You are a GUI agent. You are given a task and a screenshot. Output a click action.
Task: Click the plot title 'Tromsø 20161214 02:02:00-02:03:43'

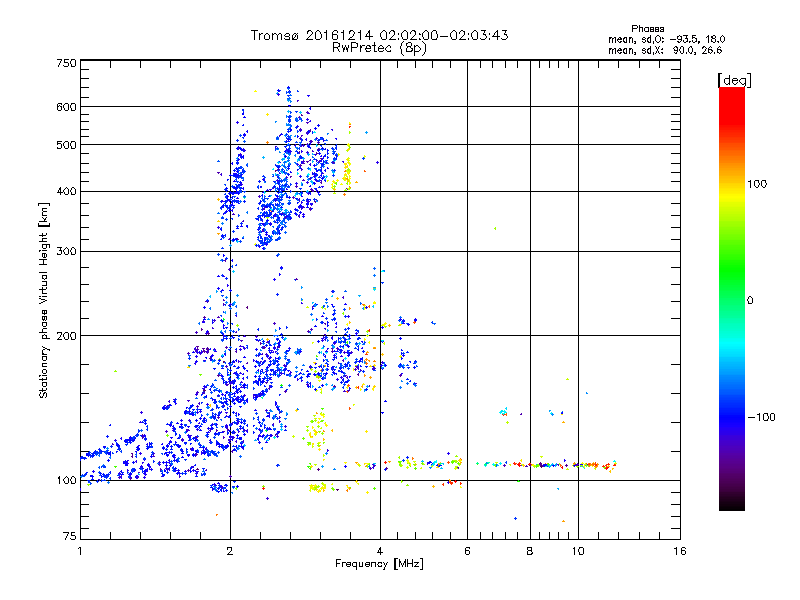pos(379,35)
